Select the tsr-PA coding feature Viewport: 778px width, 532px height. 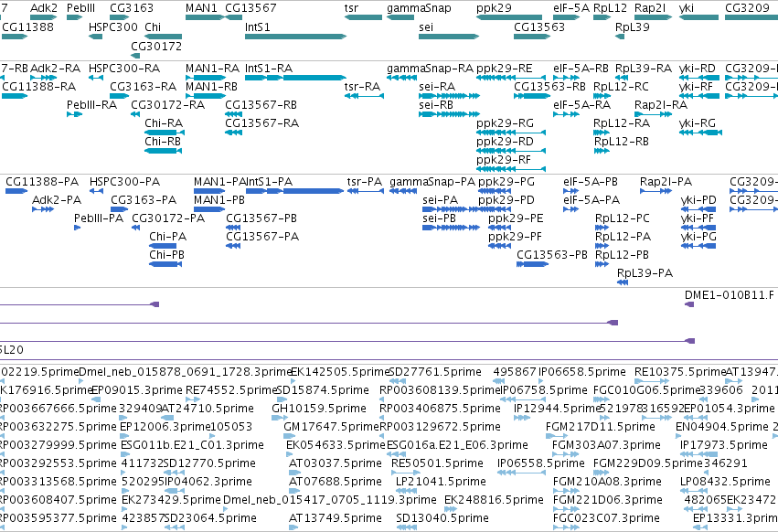point(366,191)
